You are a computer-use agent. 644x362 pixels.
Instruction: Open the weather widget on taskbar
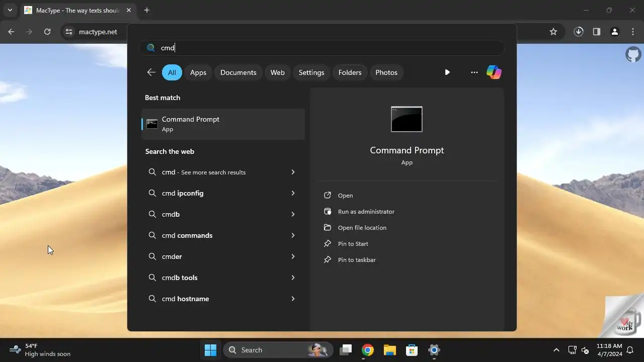[40, 350]
